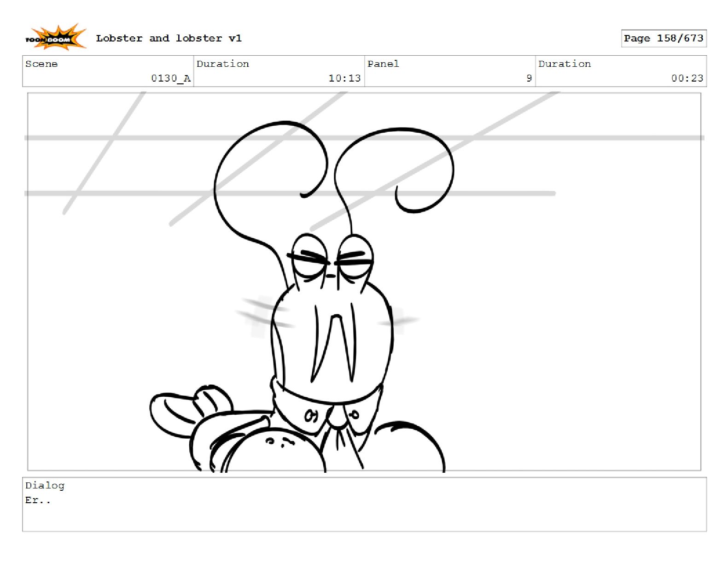Click the dialog text 'Er..'

click(38, 500)
